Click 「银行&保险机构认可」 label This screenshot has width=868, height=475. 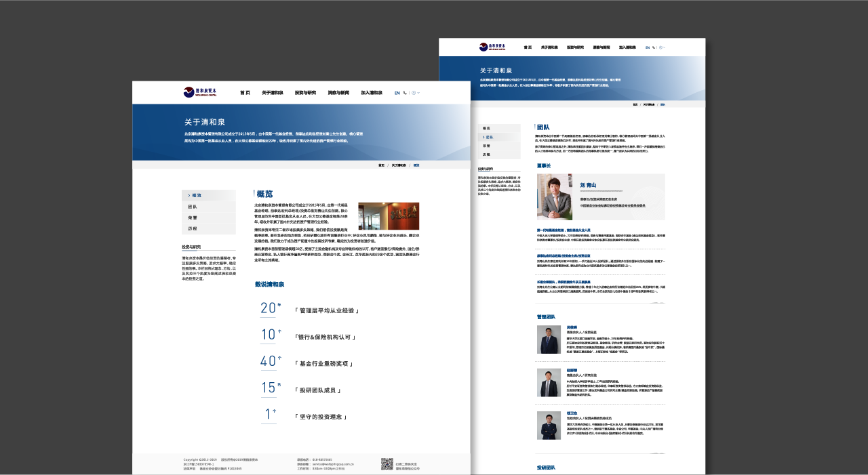click(324, 337)
